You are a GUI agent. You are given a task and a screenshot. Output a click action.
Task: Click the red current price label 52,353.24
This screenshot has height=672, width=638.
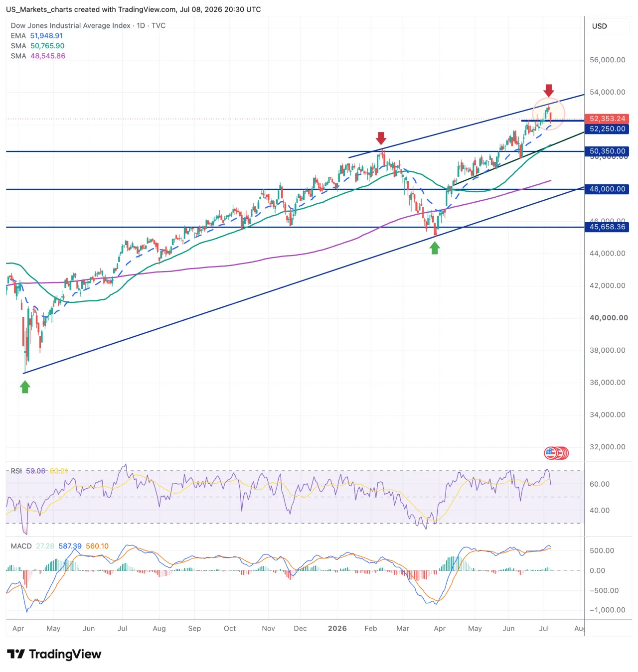tap(607, 119)
